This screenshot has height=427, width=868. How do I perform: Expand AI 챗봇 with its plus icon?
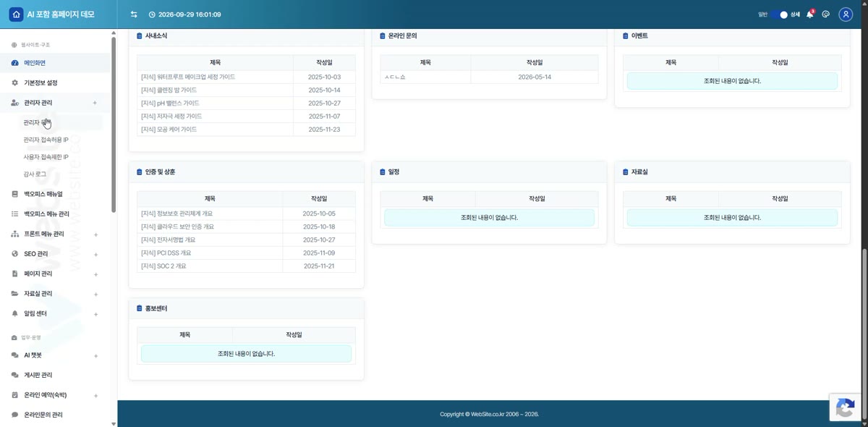(x=95, y=356)
